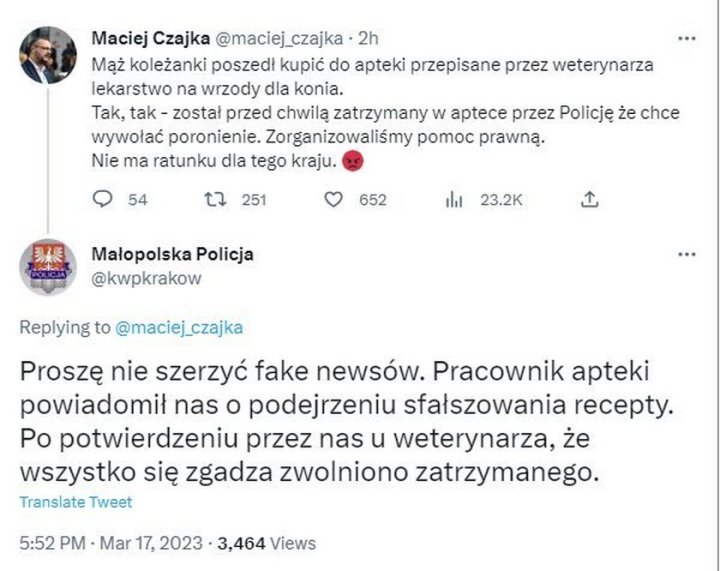Open the Małopolska Policja display name
Image resolution: width=720 pixels, height=571 pixels.
pyautogui.click(x=173, y=254)
